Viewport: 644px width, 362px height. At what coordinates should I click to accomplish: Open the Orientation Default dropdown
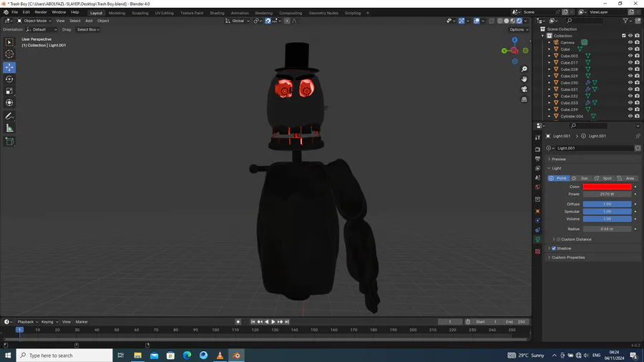[x=42, y=29]
